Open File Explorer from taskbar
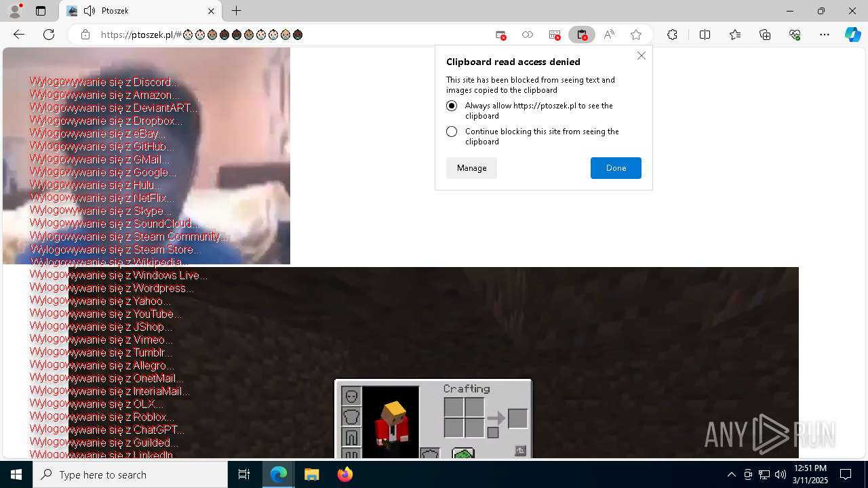 coord(311,474)
